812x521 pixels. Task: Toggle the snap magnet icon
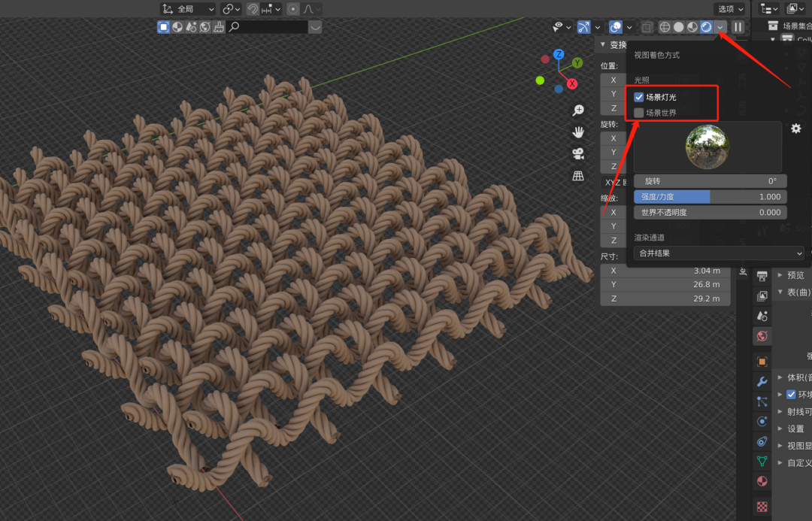[253, 9]
